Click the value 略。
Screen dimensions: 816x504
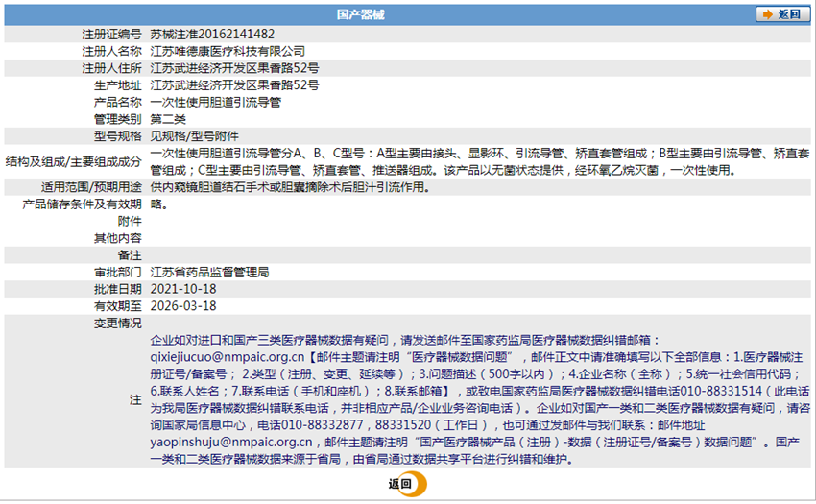click(159, 204)
